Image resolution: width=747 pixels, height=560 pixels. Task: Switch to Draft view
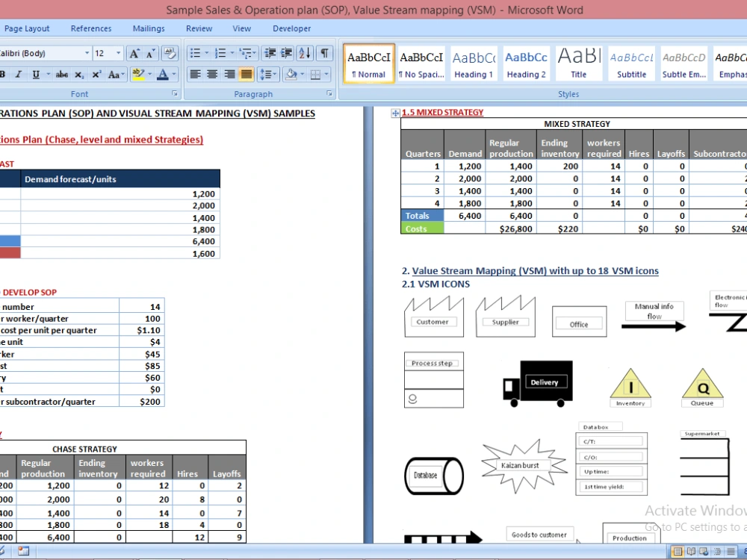[x=731, y=552]
